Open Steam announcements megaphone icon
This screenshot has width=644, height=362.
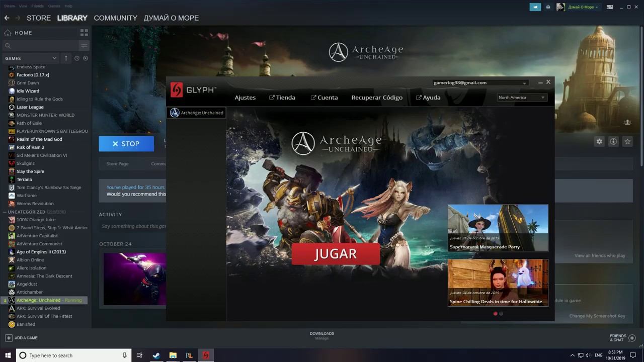[535, 7]
